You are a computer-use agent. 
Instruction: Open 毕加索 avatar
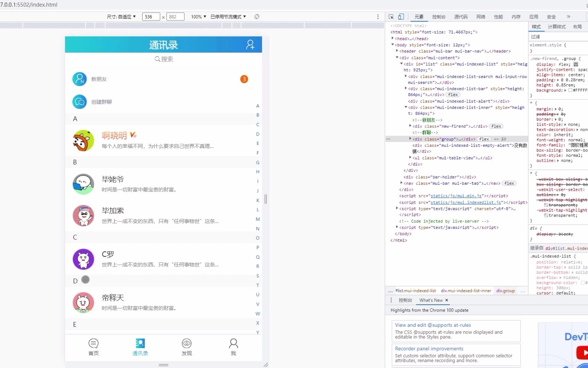[83, 215]
